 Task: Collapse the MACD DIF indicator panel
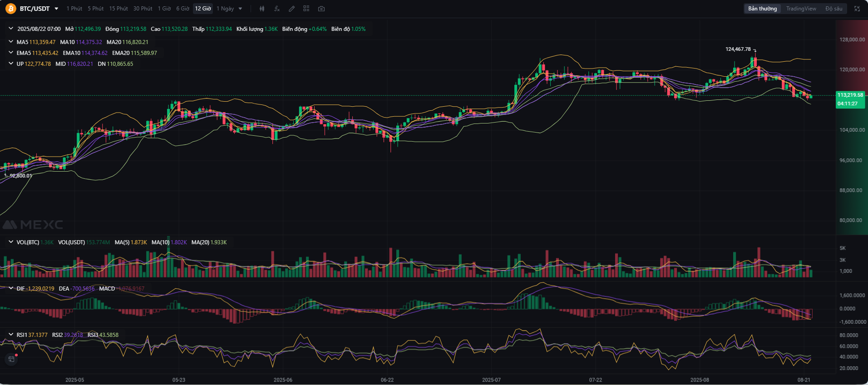(11, 288)
